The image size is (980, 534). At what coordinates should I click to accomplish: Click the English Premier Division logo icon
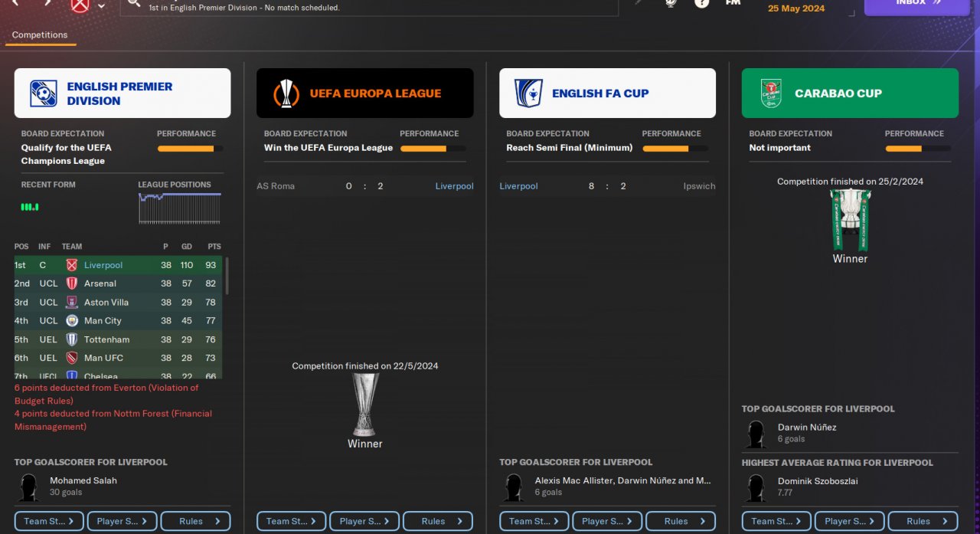pos(44,93)
